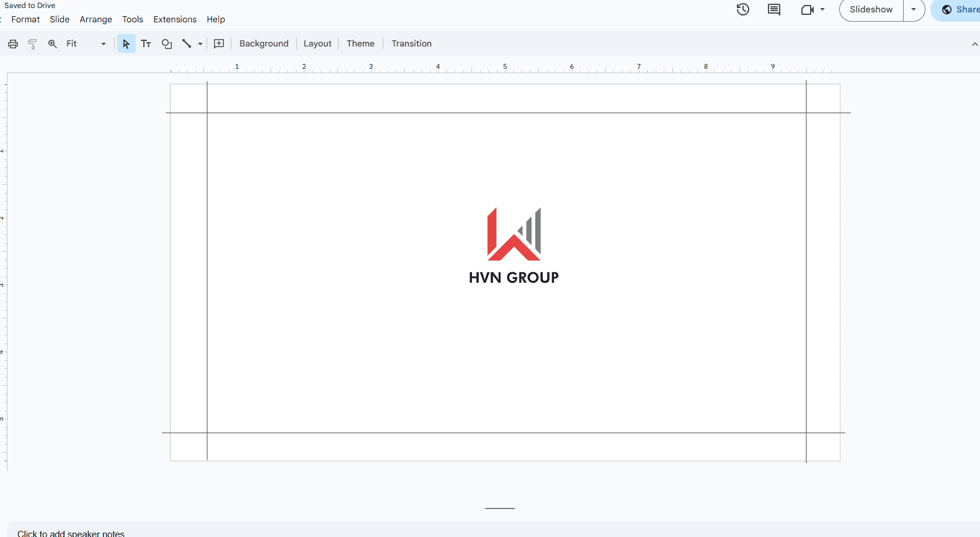This screenshot has width=980, height=537.
Task: Click the video camera meeting icon
Action: [807, 9]
